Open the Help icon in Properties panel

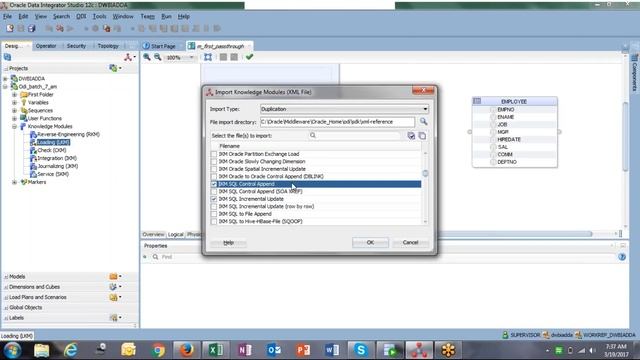pyautogui.click(x=622, y=257)
